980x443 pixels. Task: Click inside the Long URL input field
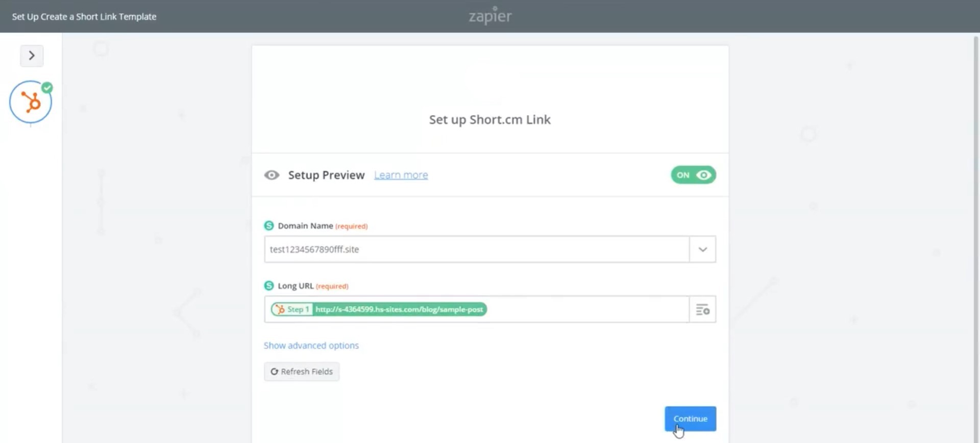pos(587,309)
